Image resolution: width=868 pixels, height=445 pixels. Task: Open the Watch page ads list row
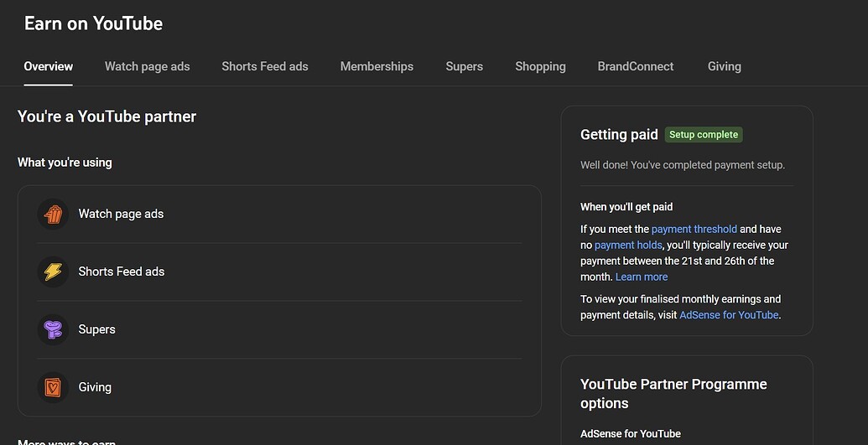(279, 215)
